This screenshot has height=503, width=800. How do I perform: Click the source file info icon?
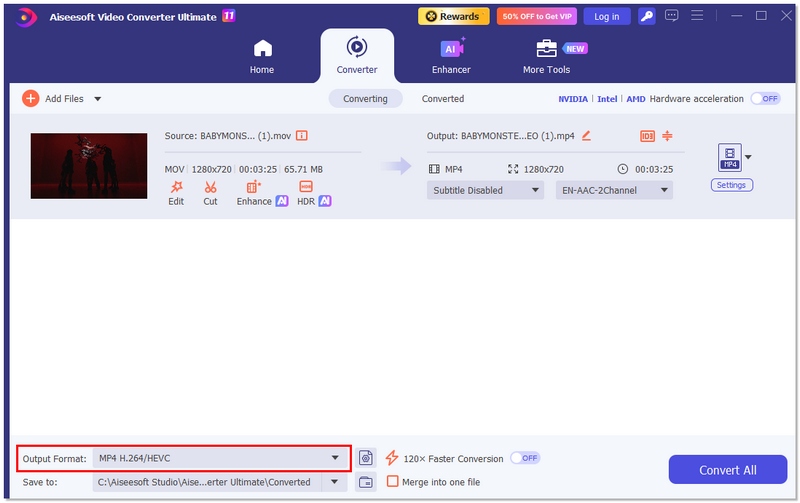click(301, 135)
